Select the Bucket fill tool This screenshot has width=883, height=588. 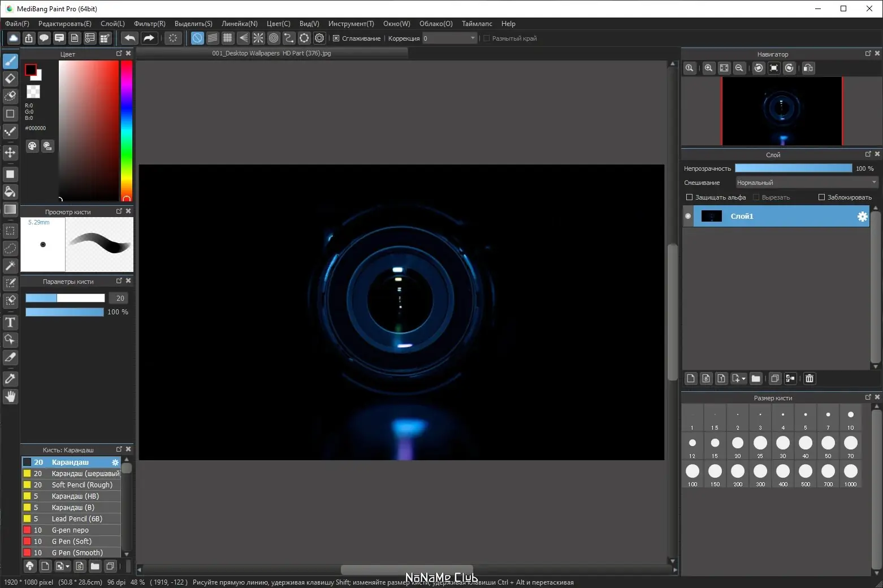point(10,192)
